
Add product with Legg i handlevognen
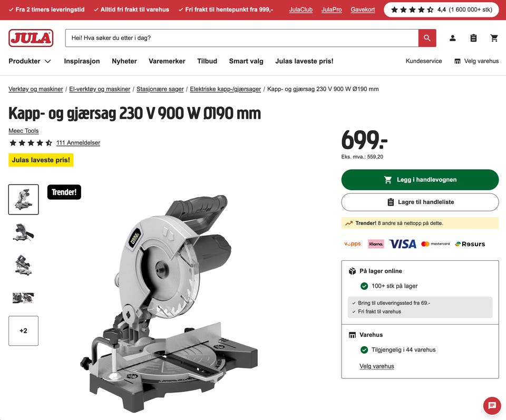[420, 180]
